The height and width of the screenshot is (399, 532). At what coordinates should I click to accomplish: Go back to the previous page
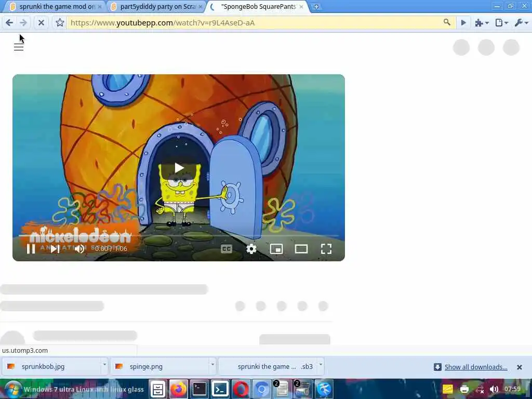[x=9, y=23]
